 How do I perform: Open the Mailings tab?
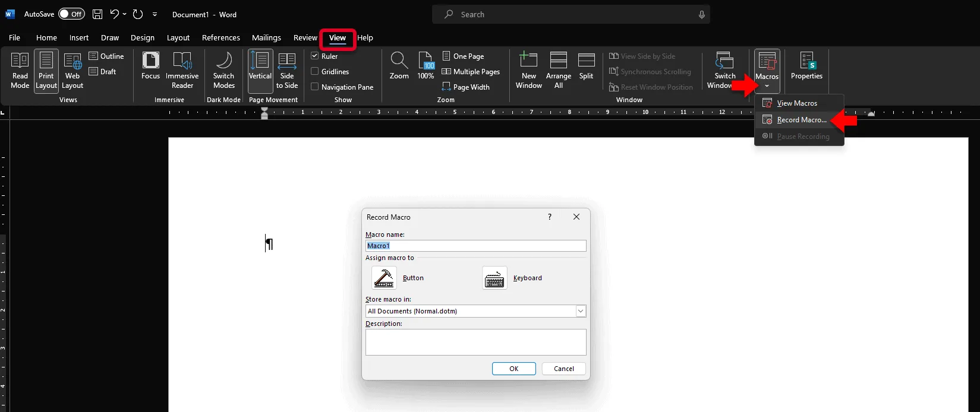266,37
